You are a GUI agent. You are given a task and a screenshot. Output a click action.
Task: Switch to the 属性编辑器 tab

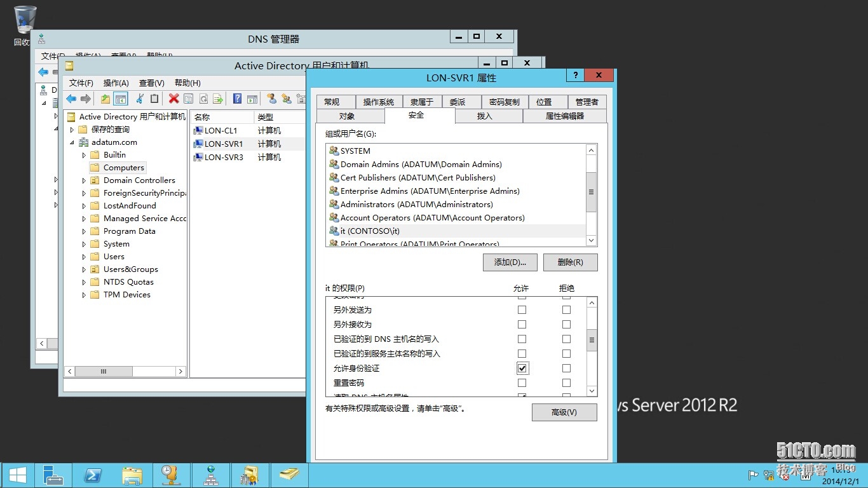pos(565,116)
